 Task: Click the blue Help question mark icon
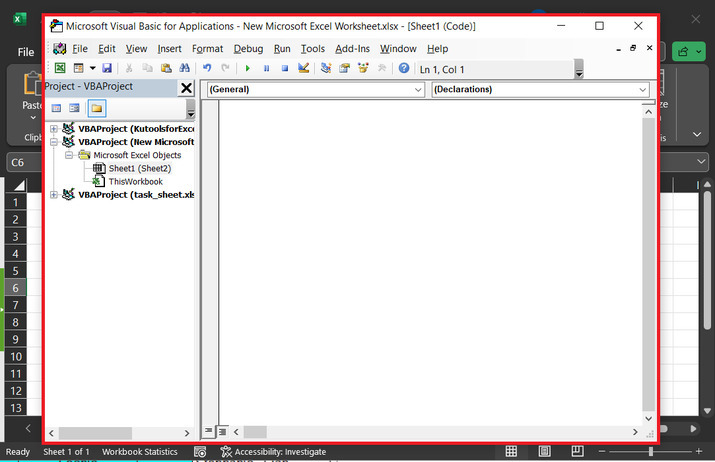click(x=404, y=68)
